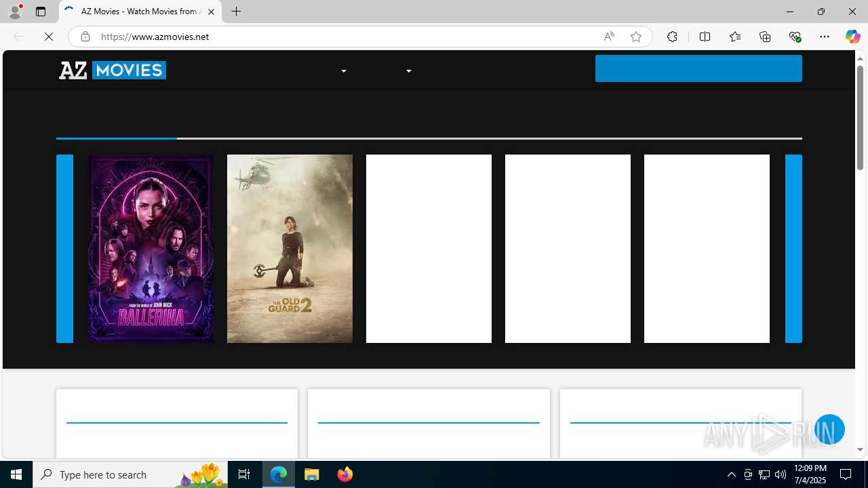Open the Favorites list
868x488 pixels.
coord(734,37)
